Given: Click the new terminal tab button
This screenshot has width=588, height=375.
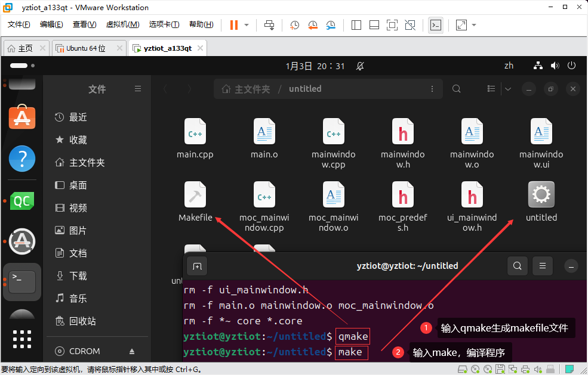Looking at the screenshot, I should (x=197, y=266).
